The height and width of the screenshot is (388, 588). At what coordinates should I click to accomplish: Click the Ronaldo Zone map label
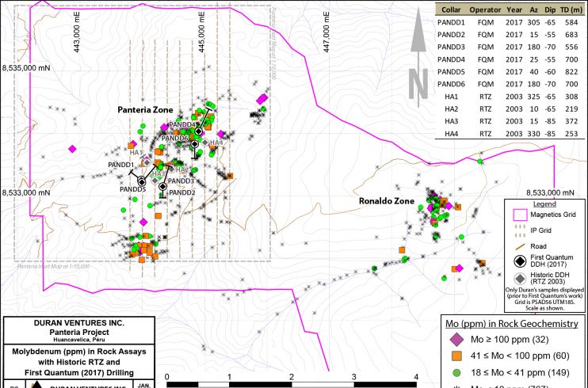[387, 201]
